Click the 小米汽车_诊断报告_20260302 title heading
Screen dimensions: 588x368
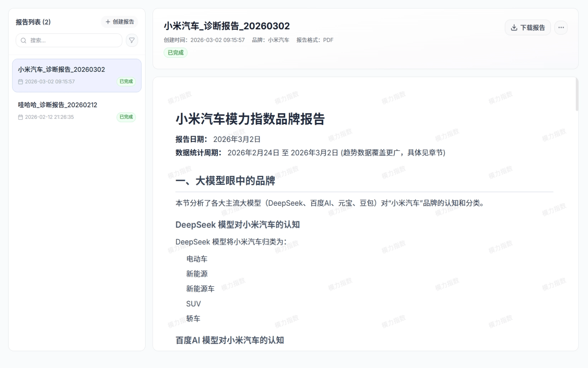[x=226, y=26]
